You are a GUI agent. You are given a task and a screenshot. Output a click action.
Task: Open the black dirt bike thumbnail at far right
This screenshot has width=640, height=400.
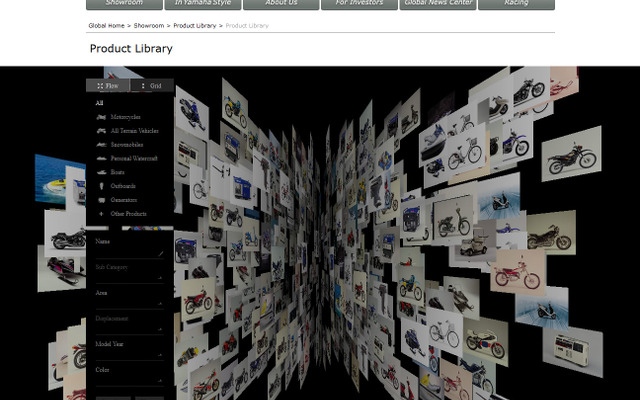(571, 154)
